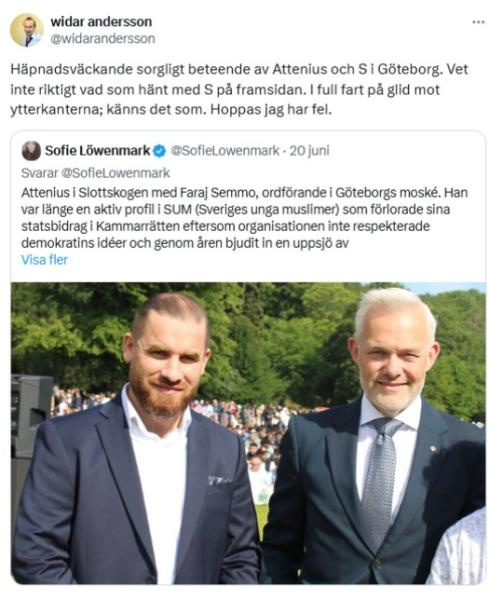Open the @widarandersson handle link
The image size is (489, 600).
(103, 39)
